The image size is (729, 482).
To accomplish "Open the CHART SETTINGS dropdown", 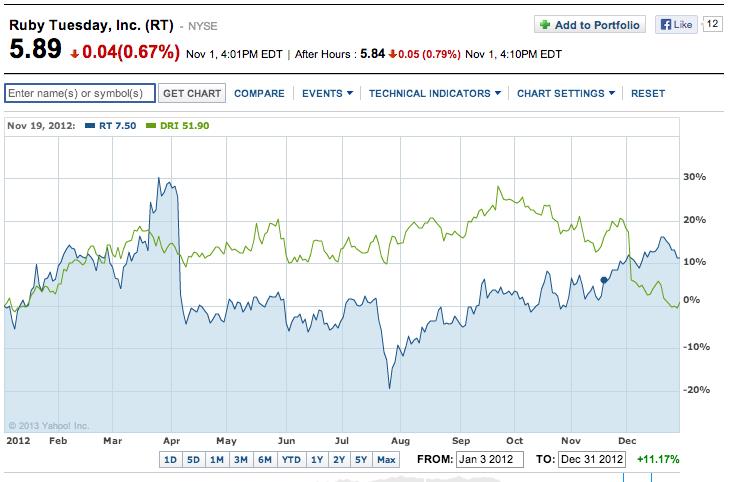I will (x=566, y=93).
